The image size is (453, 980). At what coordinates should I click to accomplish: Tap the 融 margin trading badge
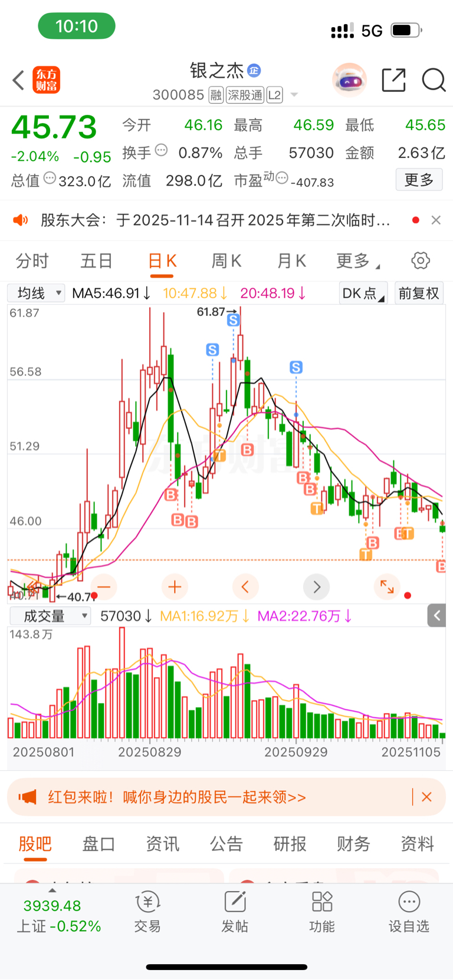[216, 95]
